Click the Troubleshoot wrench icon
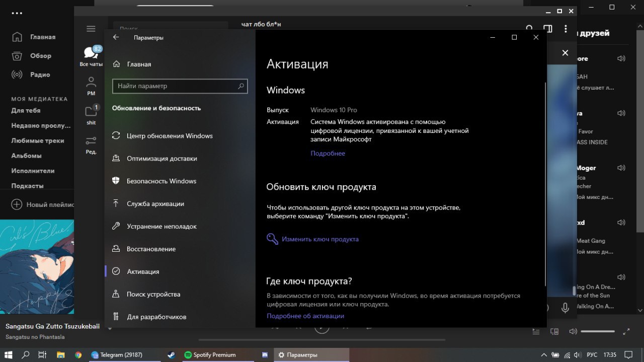 (x=116, y=226)
